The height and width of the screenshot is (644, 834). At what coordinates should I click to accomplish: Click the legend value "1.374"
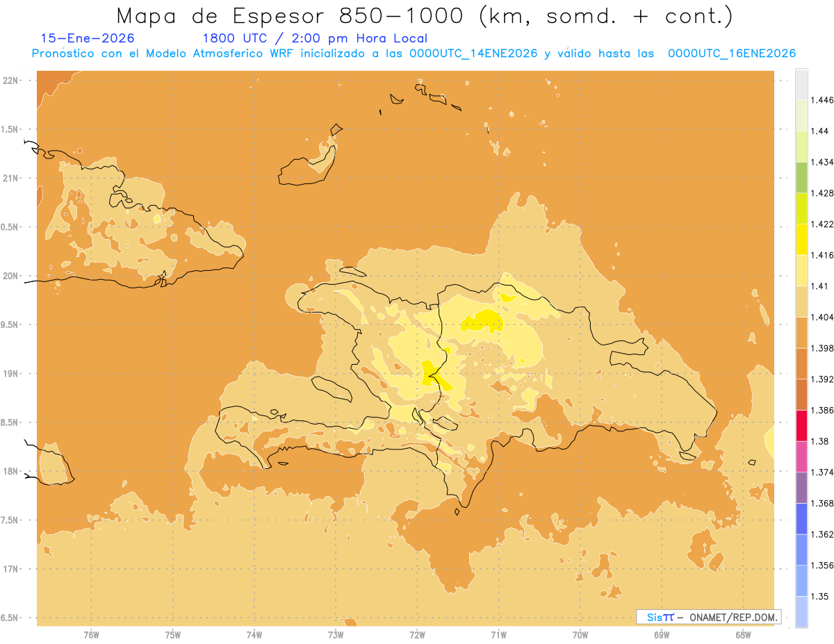821,472
